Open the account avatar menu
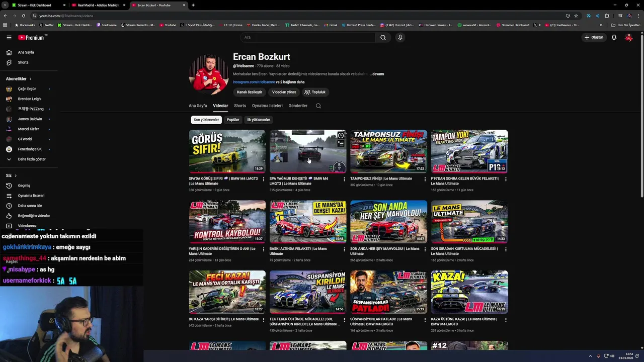This screenshot has height=362, width=644. (628, 37)
